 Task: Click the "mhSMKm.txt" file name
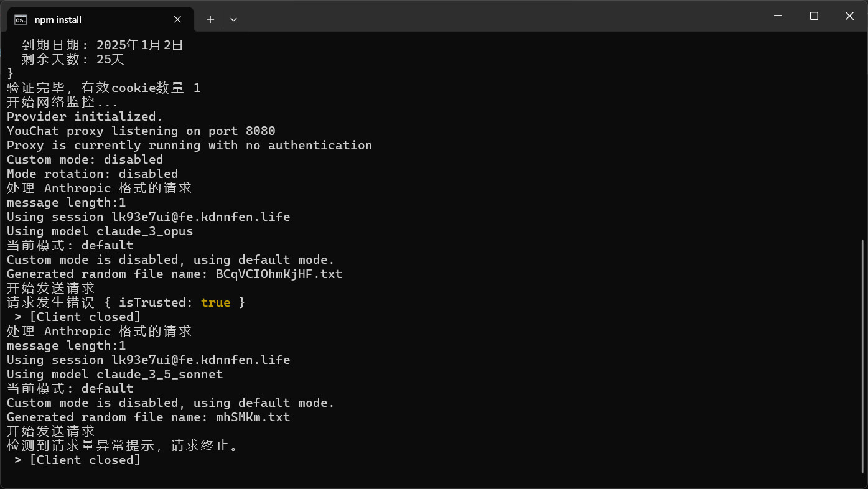click(x=253, y=417)
